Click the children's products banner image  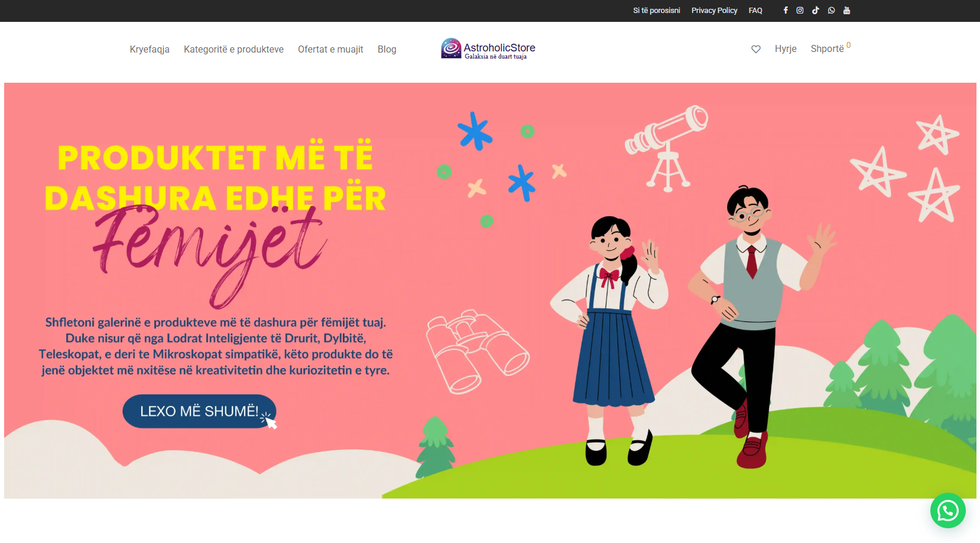[x=490, y=290]
